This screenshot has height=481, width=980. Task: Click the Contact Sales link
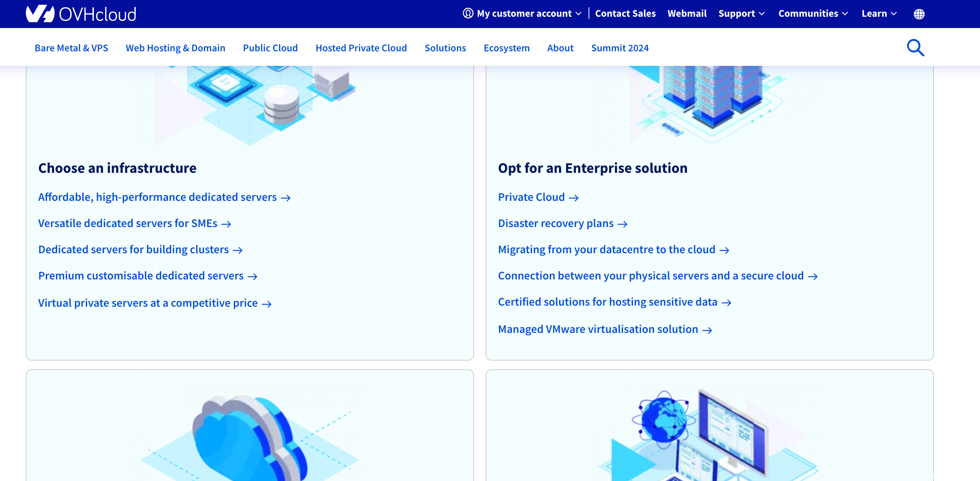tap(625, 14)
